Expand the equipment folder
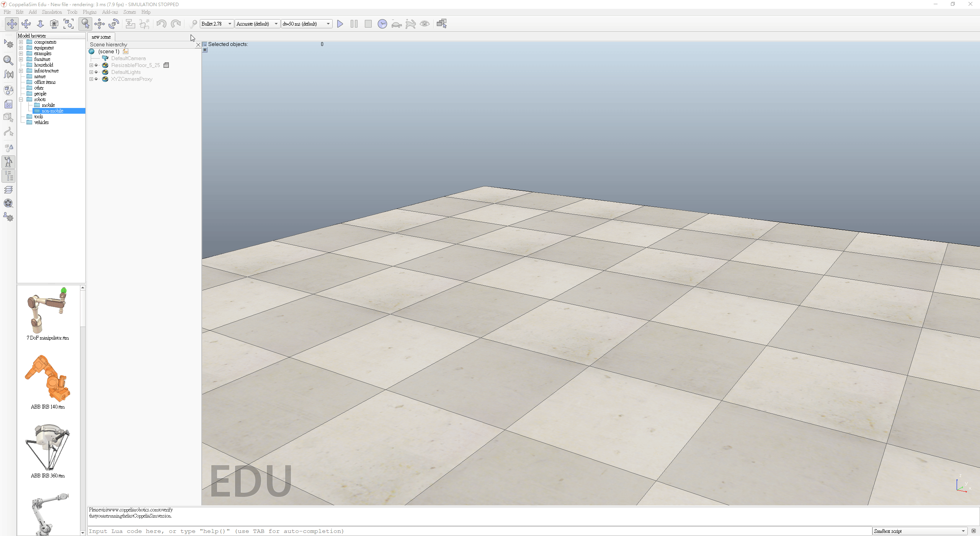The width and height of the screenshot is (980, 536). tap(21, 48)
